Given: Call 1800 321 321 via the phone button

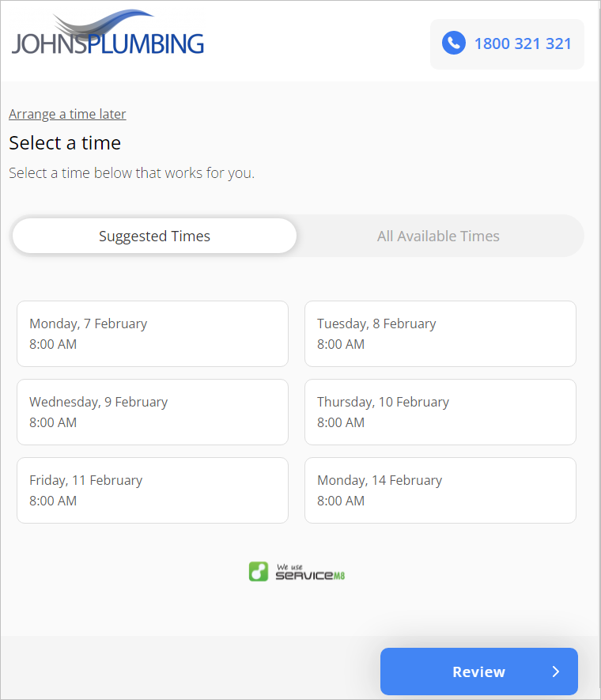Looking at the screenshot, I should pyautogui.click(x=506, y=44).
